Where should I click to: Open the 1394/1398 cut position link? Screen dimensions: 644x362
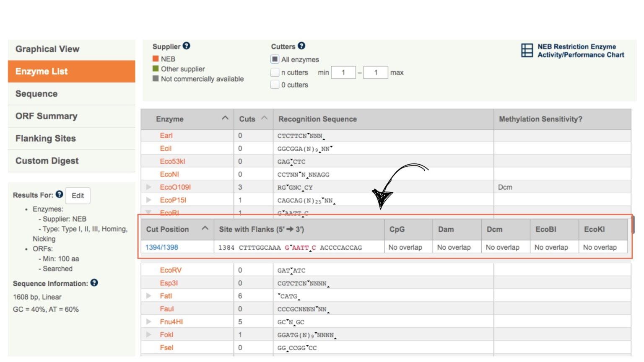point(161,247)
